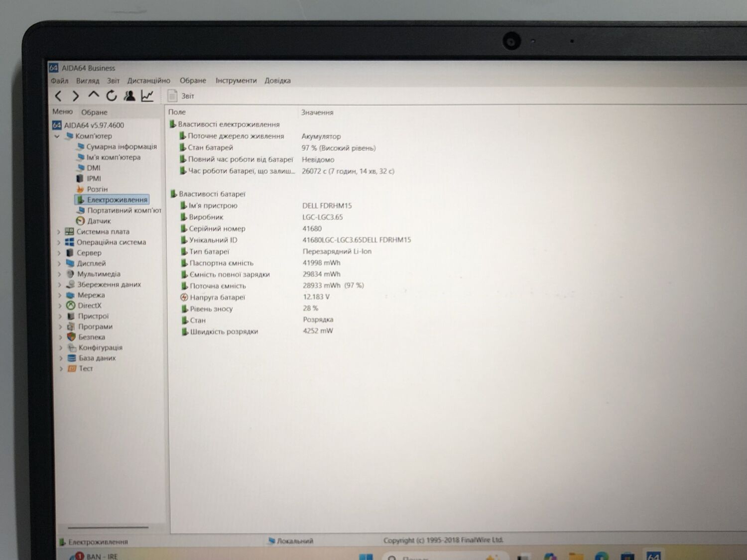
Task: Click the Windows Start button
Action: (366, 556)
